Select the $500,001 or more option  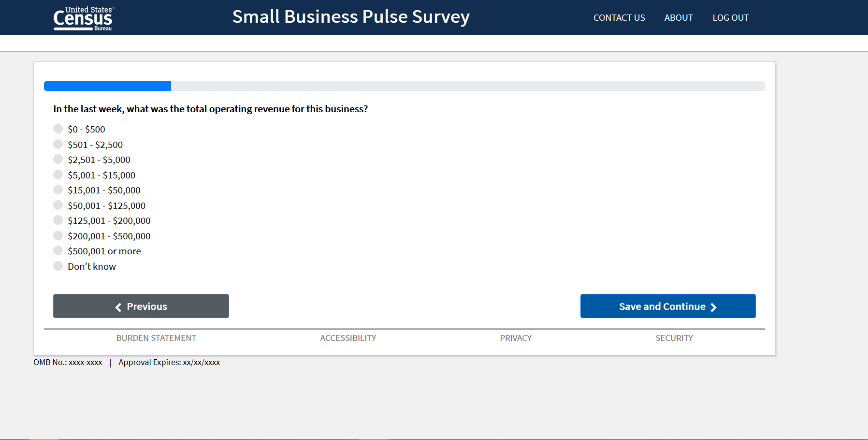[58, 250]
